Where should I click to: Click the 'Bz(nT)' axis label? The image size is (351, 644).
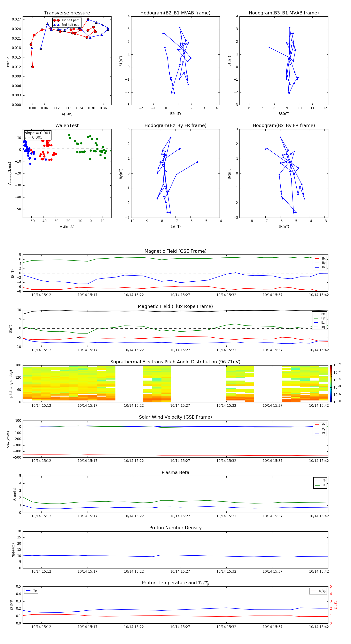(175, 227)
